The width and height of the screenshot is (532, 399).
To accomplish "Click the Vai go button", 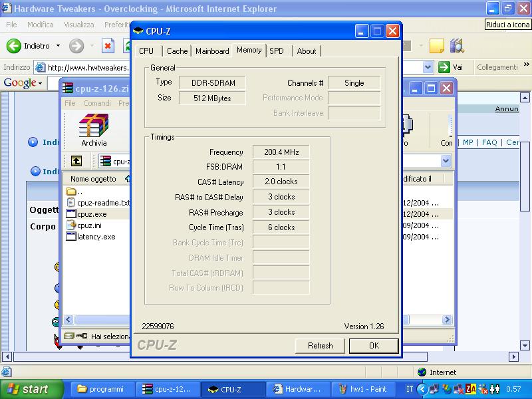I will click(x=450, y=67).
